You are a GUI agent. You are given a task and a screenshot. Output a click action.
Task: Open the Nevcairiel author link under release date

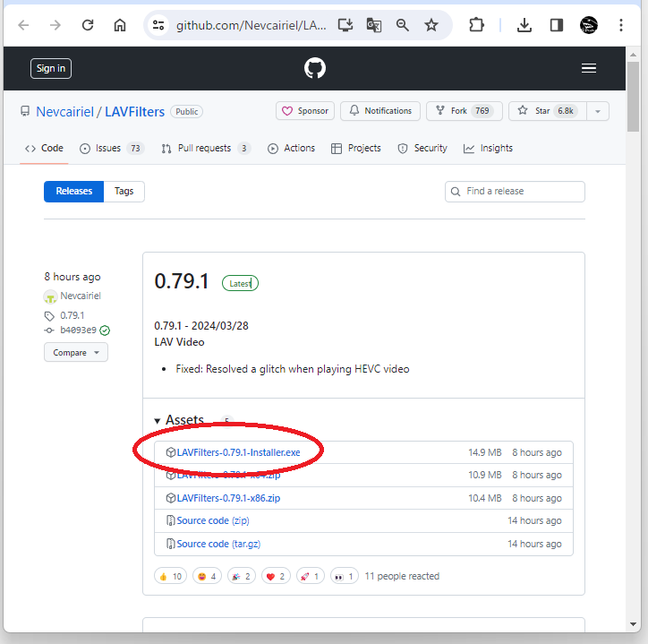pyautogui.click(x=81, y=296)
